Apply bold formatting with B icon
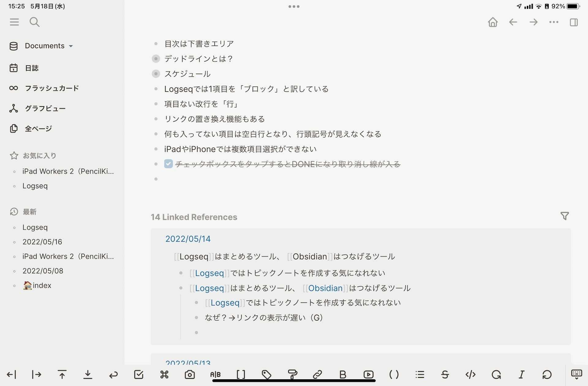 click(x=343, y=374)
